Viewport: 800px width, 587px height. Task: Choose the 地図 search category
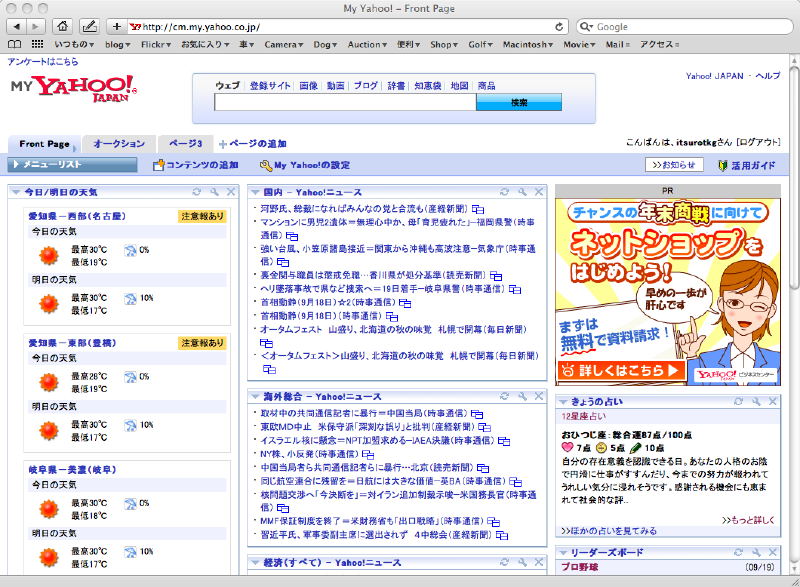pos(459,86)
